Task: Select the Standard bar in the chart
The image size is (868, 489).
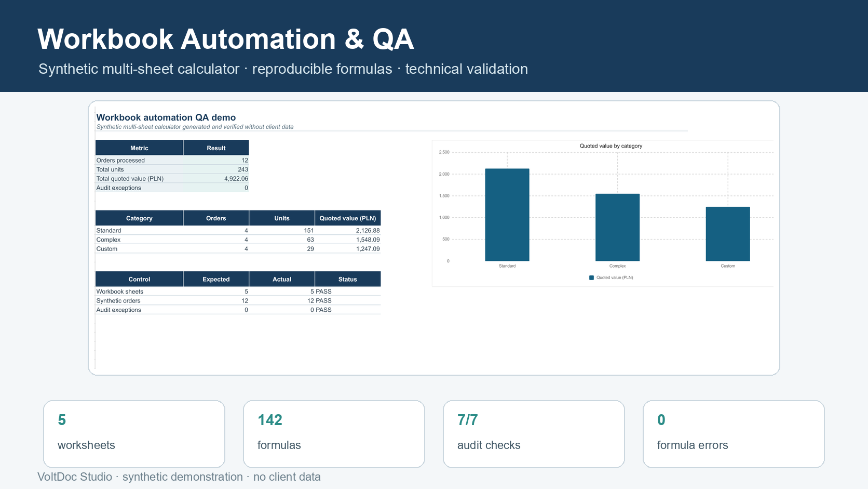Action: [507, 215]
